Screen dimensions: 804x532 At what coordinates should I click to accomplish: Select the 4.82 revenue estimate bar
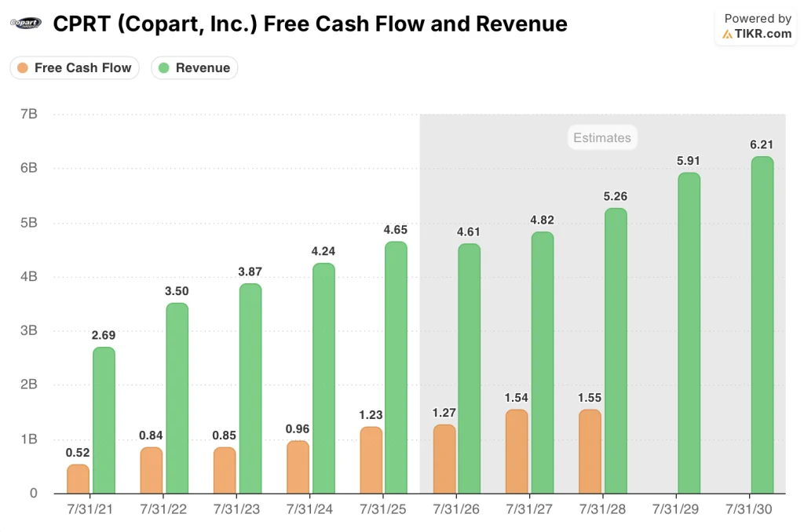pos(543,363)
